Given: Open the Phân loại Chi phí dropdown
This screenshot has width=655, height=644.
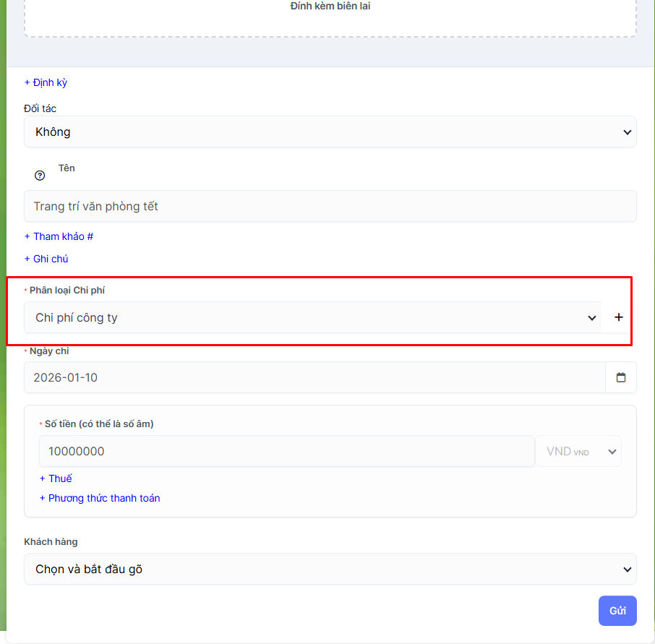Looking at the screenshot, I should (312, 317).
